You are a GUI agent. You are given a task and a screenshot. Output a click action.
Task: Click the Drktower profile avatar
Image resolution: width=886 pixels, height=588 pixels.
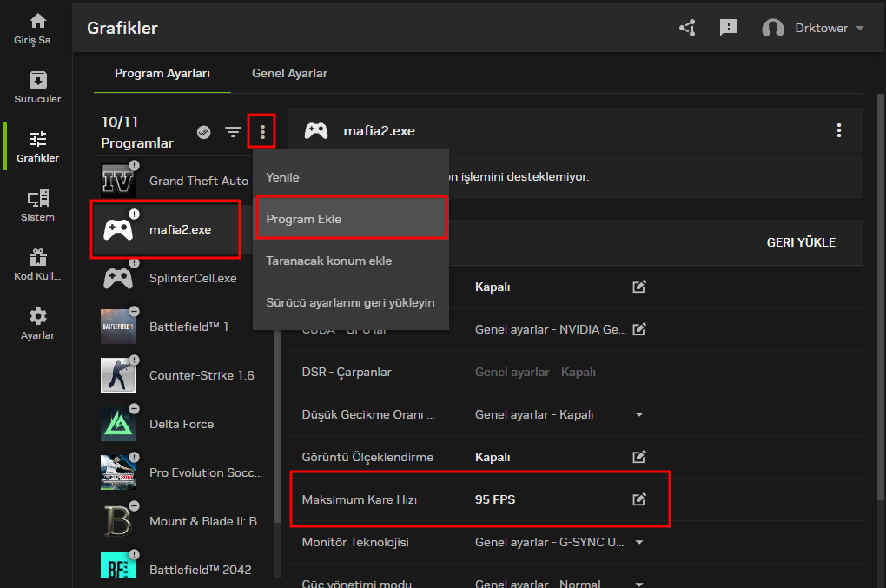772,28
